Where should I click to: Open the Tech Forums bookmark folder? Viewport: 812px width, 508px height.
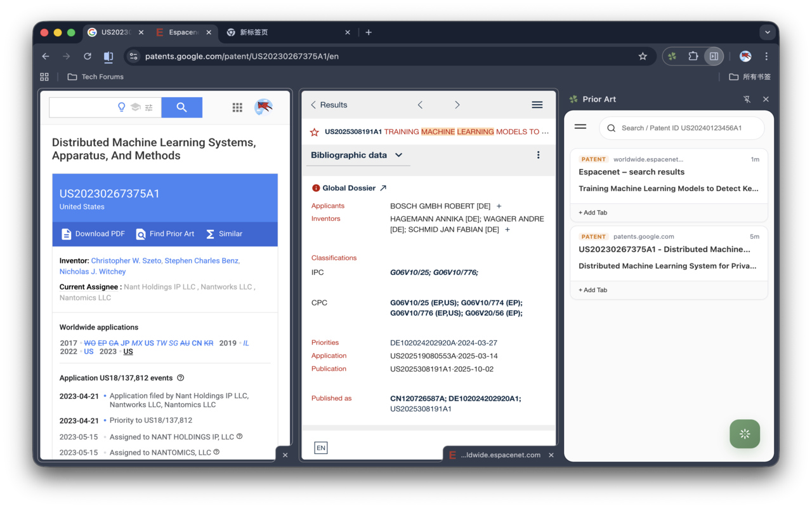[x=96, y=77]
